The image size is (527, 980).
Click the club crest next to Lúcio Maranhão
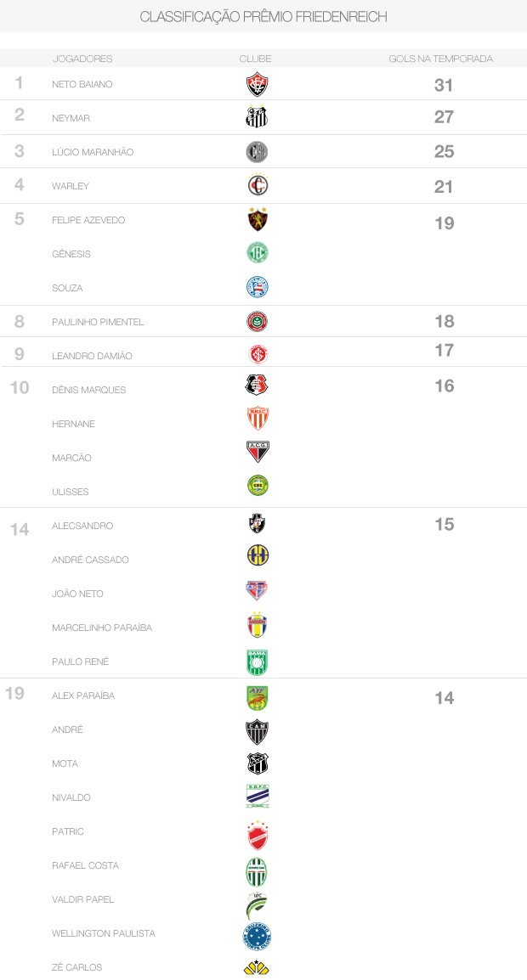(257, 152)
